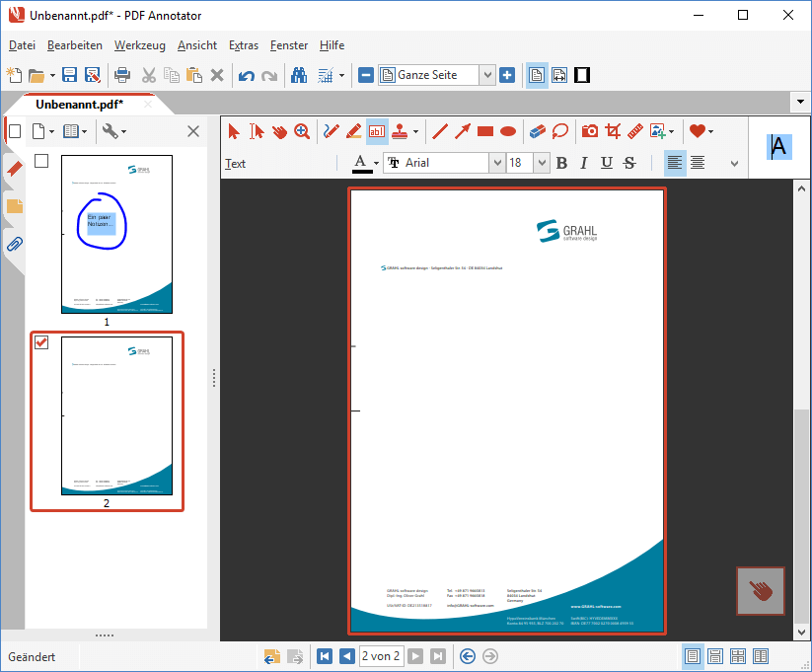This screenshot has width=812, height=672.
Task: Open the binoculars Find tool
Action: click(x=298, y=75)
